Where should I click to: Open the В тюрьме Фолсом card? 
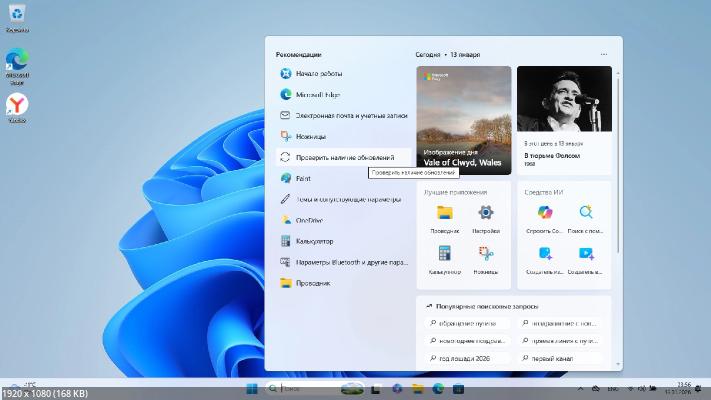pos(564,120)
